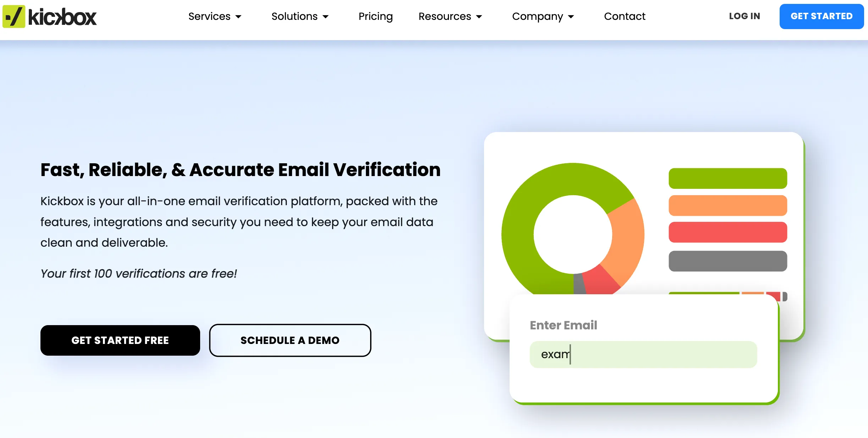868x438 pixels.
Task: Click the LOG IN link
Action: [x=744, y=16]
